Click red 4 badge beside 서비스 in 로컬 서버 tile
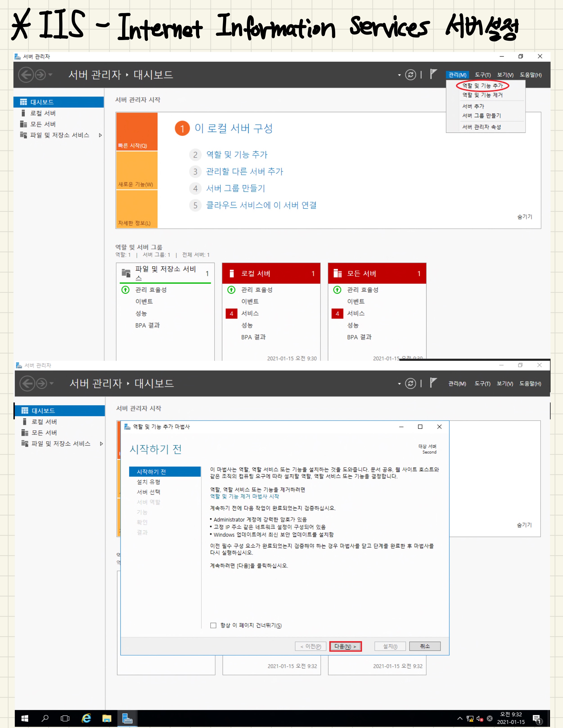 tap(231, 314)
